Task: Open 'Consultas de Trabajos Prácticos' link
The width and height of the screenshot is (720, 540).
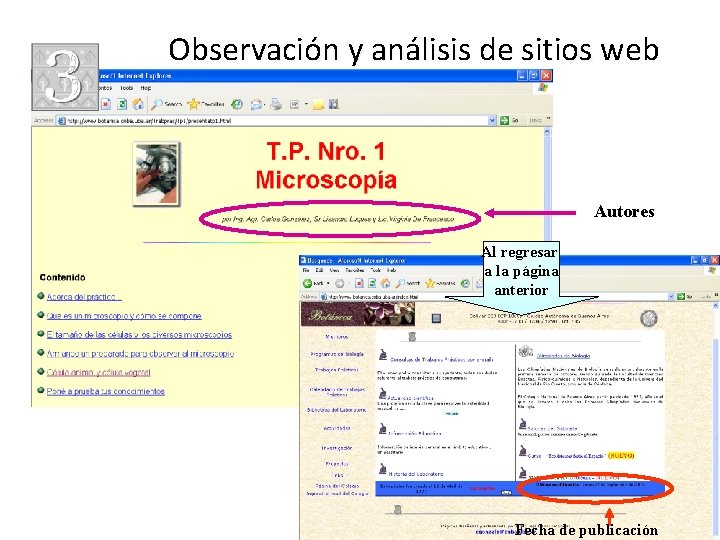Action: (442, 360)
